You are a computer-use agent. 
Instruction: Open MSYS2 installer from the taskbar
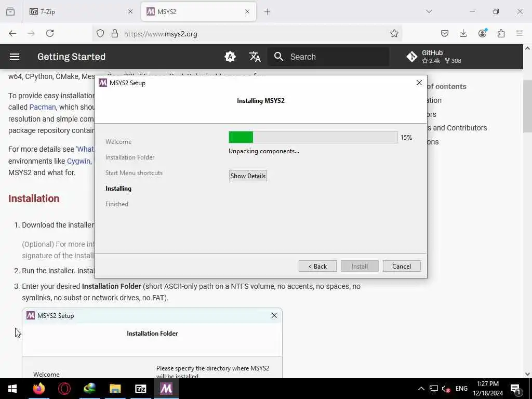point(166,389)
